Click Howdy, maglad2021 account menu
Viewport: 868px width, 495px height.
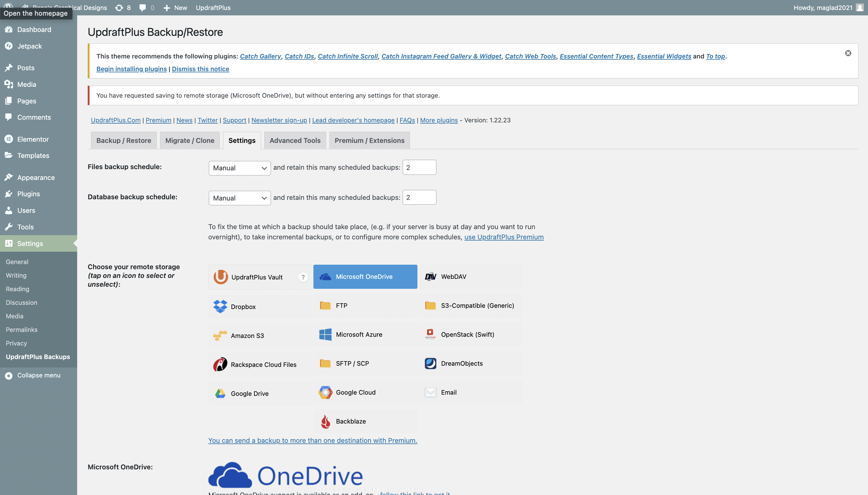828,8
